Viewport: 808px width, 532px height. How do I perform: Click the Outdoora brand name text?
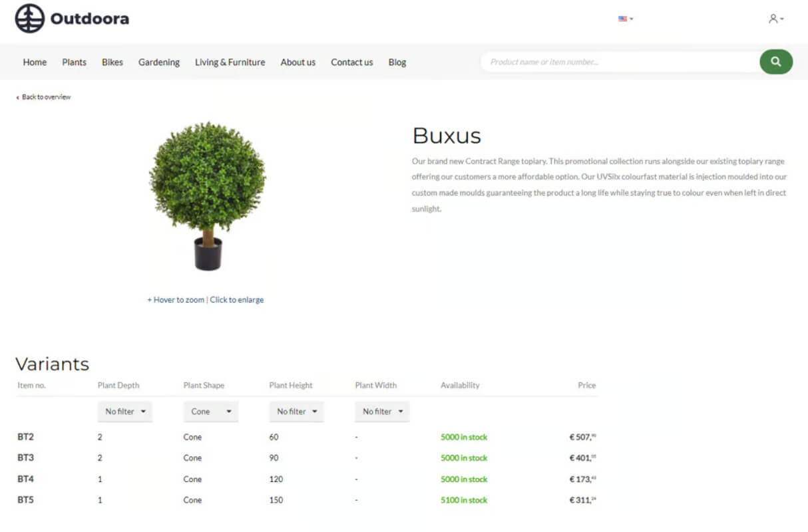[90, 19]
